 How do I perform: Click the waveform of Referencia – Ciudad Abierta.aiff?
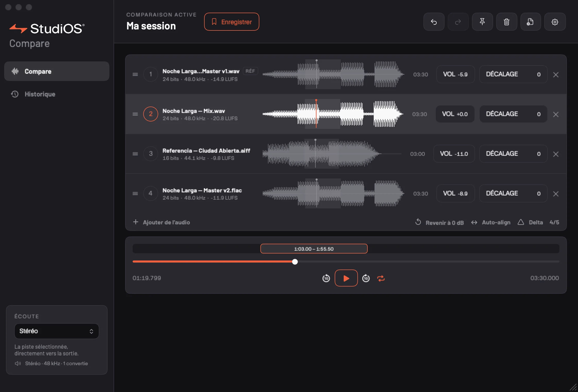332,154
